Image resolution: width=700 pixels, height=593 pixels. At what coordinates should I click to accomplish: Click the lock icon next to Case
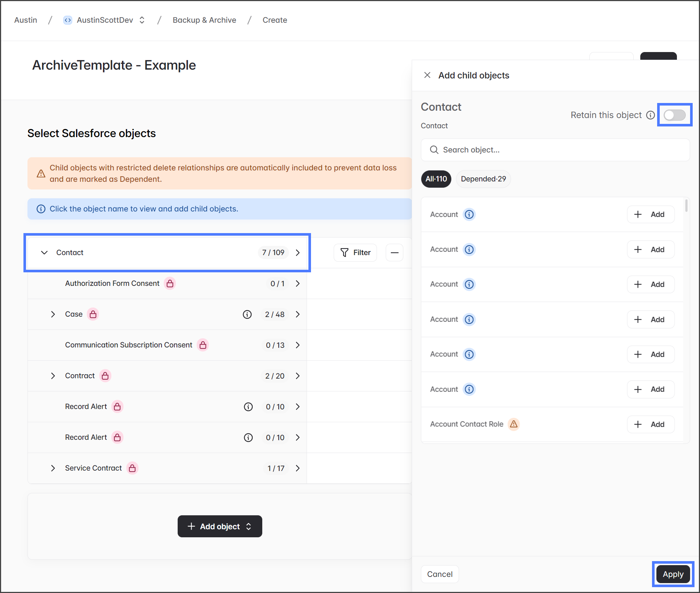coord(93,314)
